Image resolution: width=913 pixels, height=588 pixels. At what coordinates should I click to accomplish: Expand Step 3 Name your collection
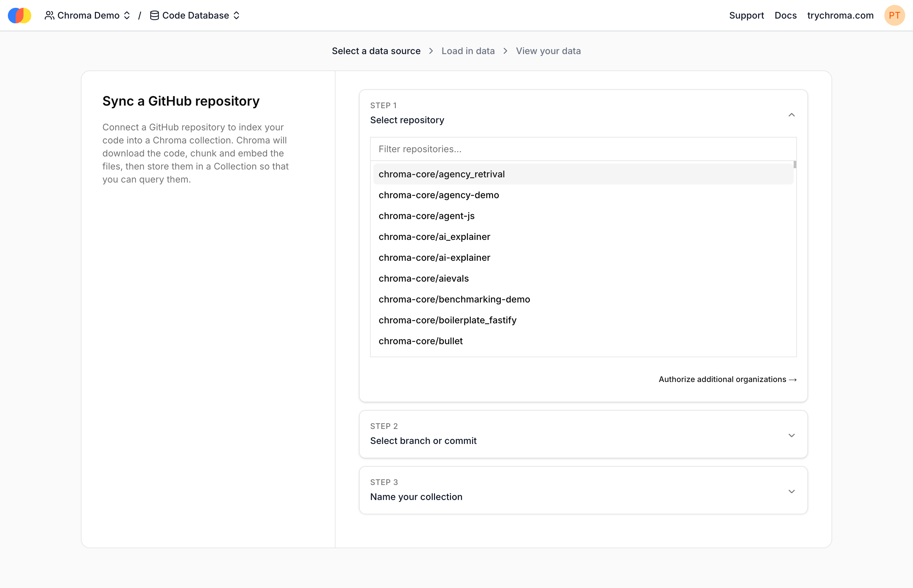[x=791, y=491]
